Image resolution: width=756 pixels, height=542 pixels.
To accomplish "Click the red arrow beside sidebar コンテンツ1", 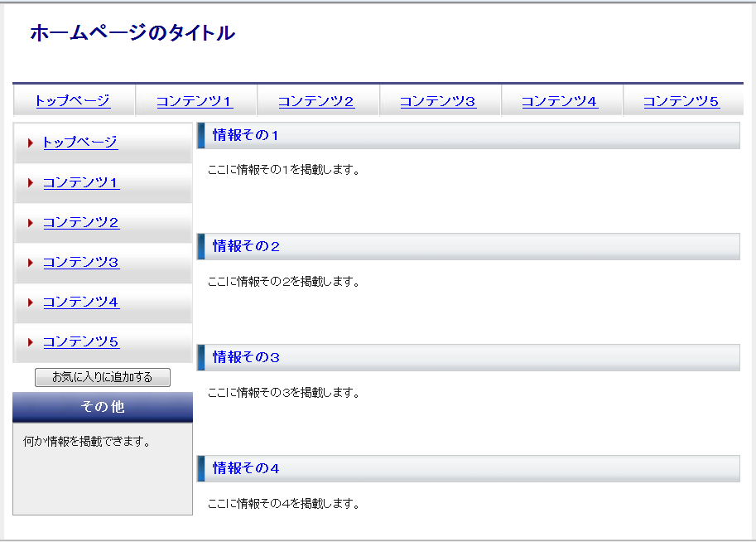I will click(x=30, y=183).
